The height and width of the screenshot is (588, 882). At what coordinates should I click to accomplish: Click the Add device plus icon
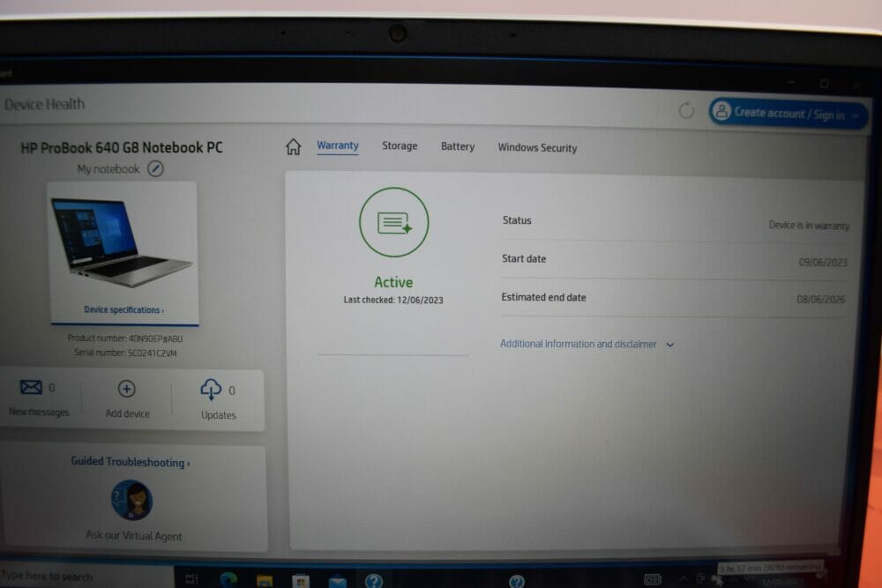pyautogui.click(x=126, y=389)
